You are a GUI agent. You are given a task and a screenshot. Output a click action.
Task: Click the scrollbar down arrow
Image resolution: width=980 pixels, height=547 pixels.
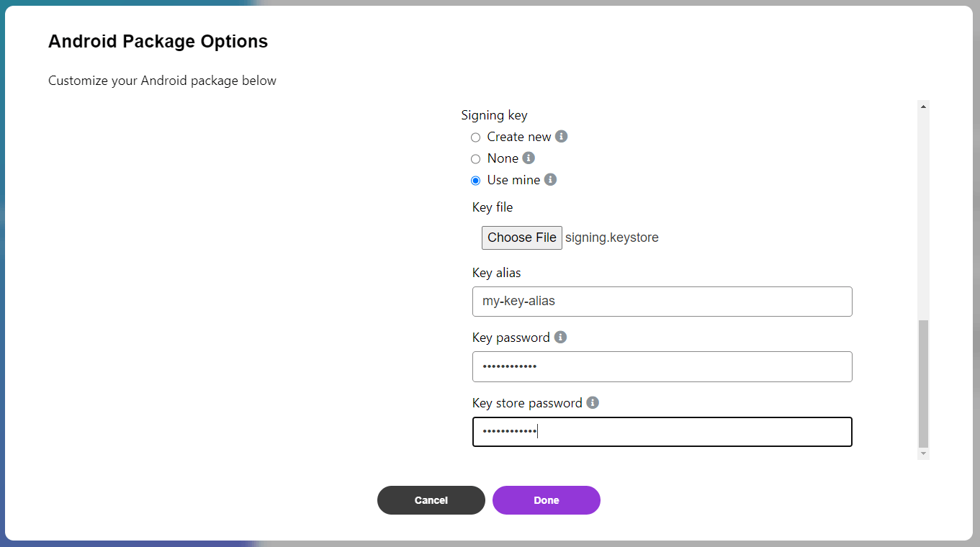[x=924, y=453]
